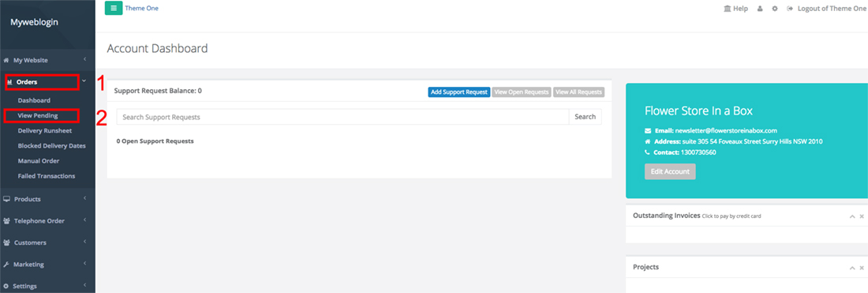Collapse the Outstanding Invoices panel
Screen dimensions: 868x293
point(852,216)
